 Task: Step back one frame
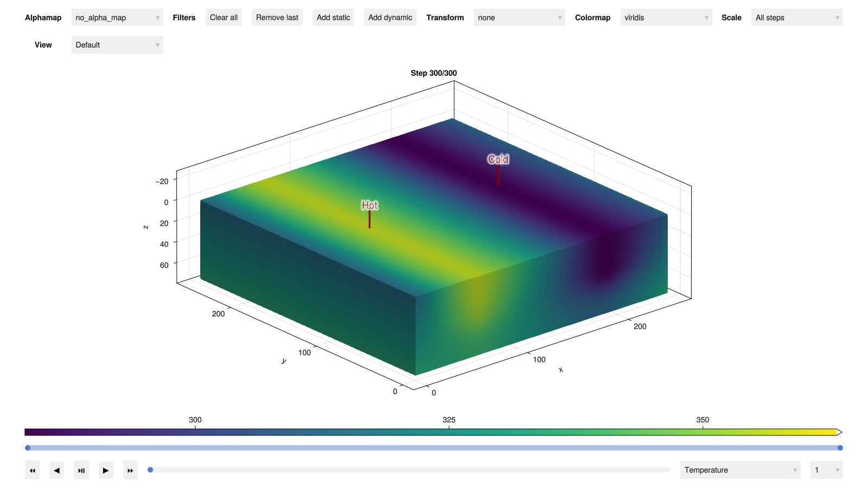[x=56, y=470]
